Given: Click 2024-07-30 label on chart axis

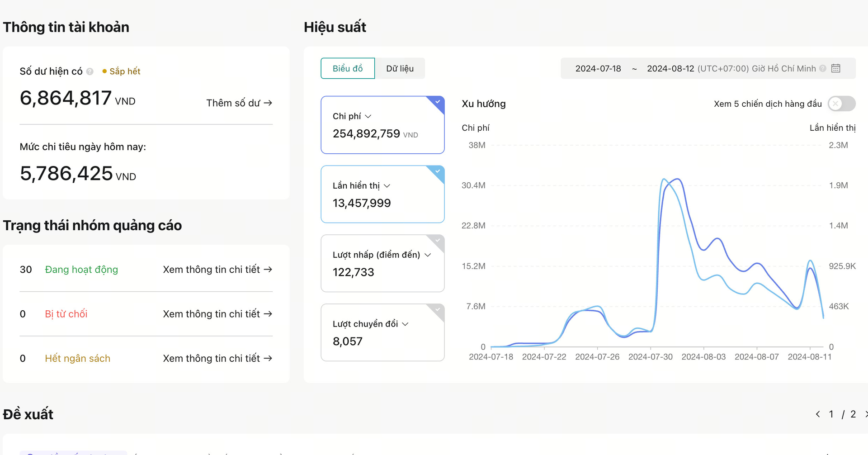Looking at the screenshot, I should pos(651,357).
